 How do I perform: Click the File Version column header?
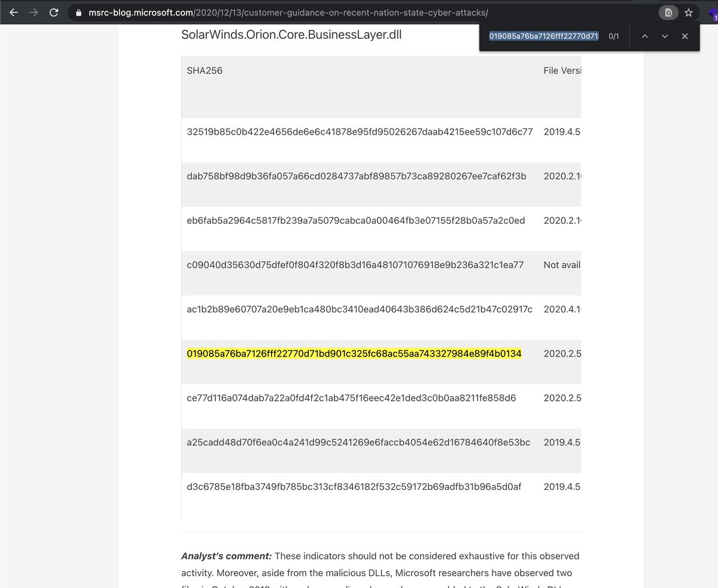point(562,71)
